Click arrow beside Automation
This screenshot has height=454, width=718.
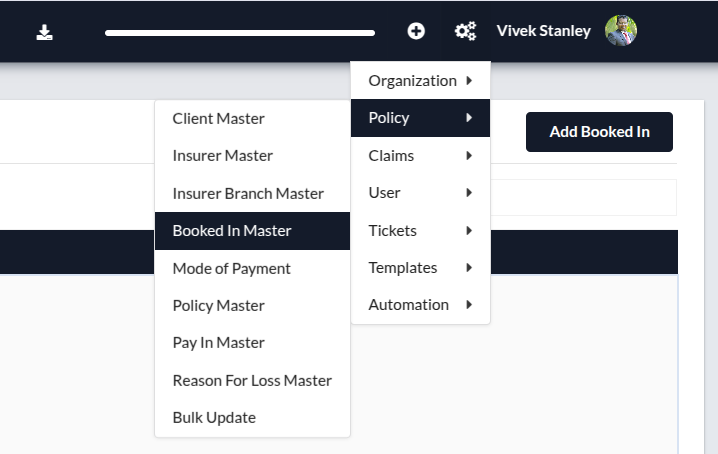[x=469, y=305]
